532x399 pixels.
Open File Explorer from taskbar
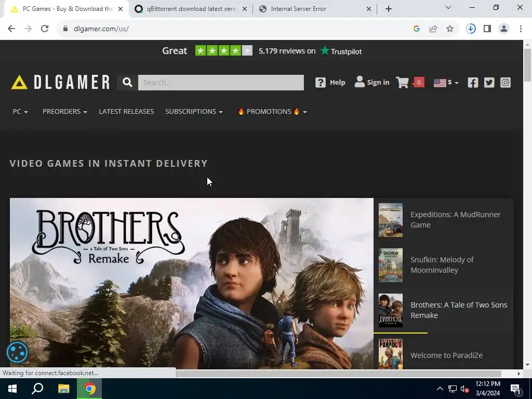(63, 389)
